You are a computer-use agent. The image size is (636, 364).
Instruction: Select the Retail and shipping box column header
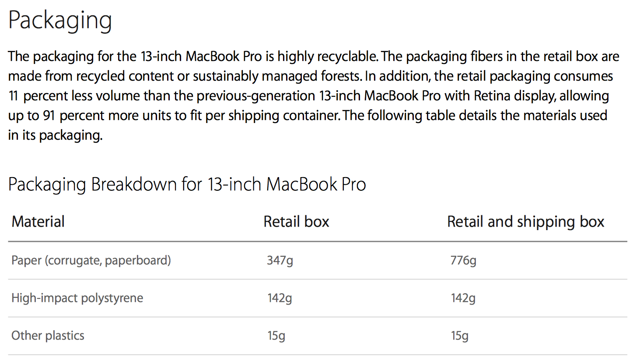pos(525,222)
